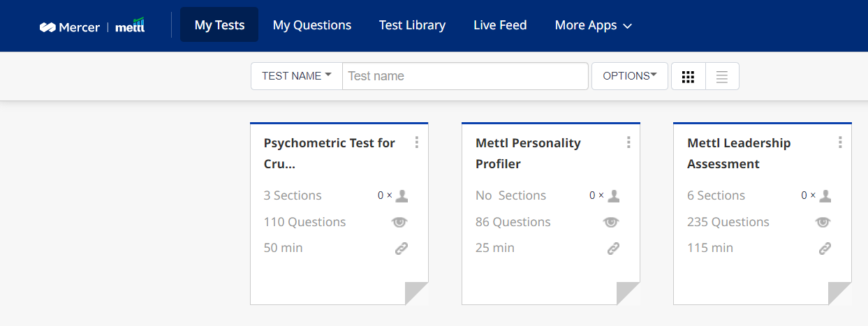This screenshot has width=868, height=326.
Task: Expand the More Apps menu
Action: point(594,25)
